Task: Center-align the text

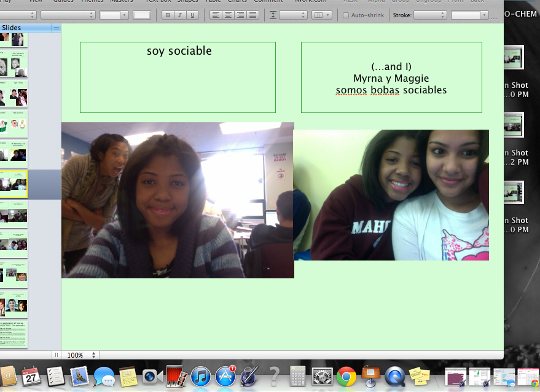Action: 228,15
